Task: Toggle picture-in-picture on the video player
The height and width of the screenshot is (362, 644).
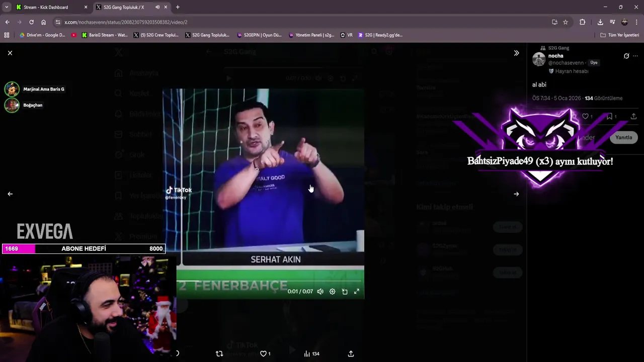Action: click(345, 292)
